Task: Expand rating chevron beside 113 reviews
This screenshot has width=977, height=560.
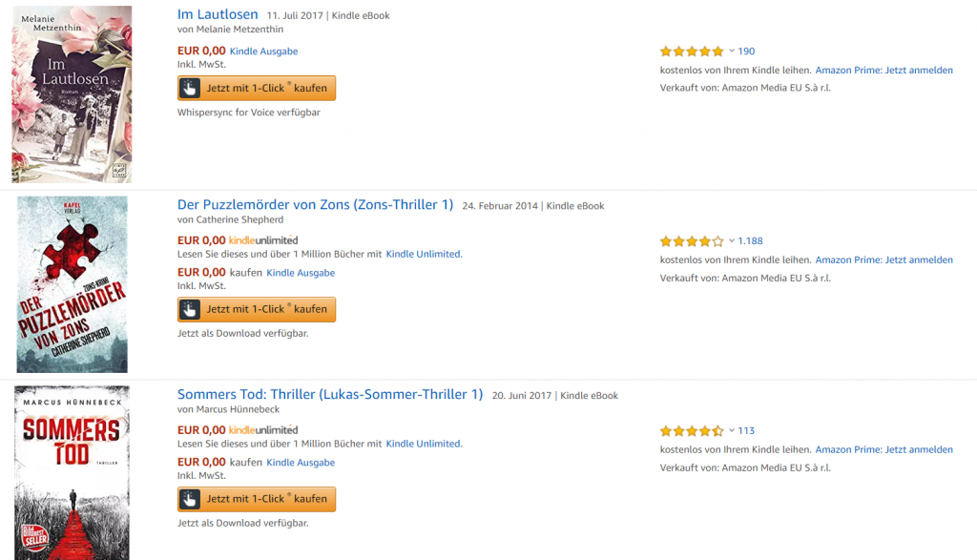Action: point(732,430)
